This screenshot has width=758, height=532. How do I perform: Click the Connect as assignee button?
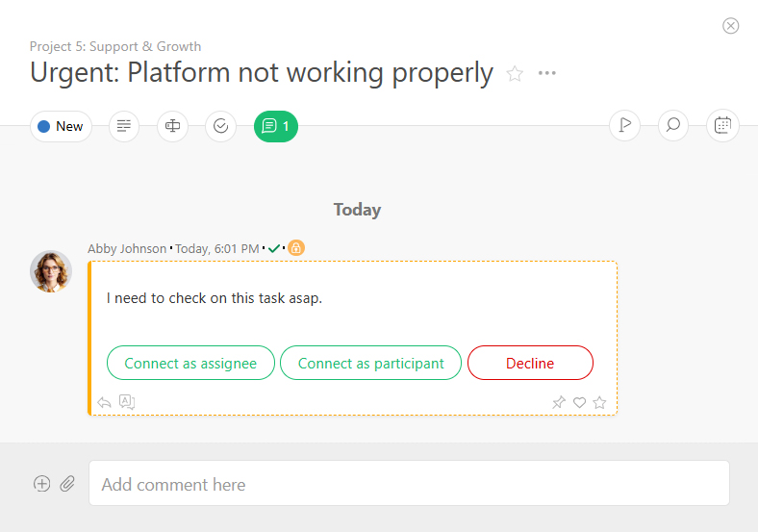tap(190, 364)
